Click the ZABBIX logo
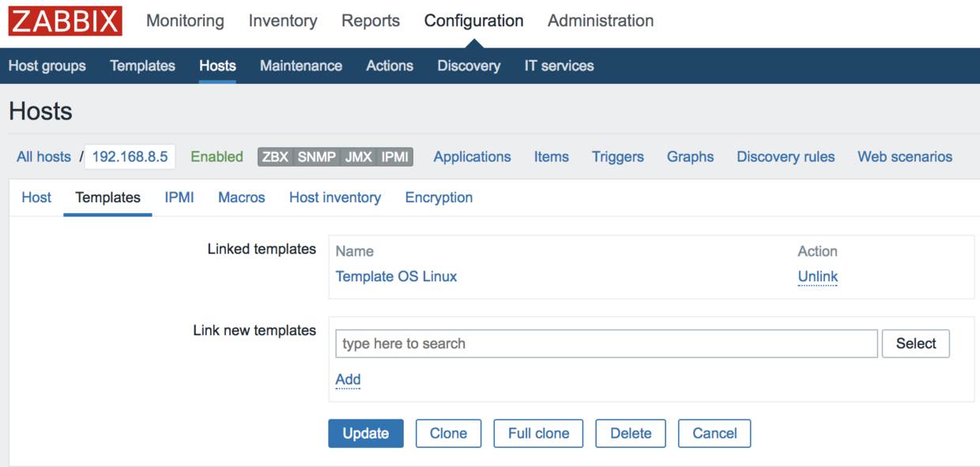 (x=66, y=21)
